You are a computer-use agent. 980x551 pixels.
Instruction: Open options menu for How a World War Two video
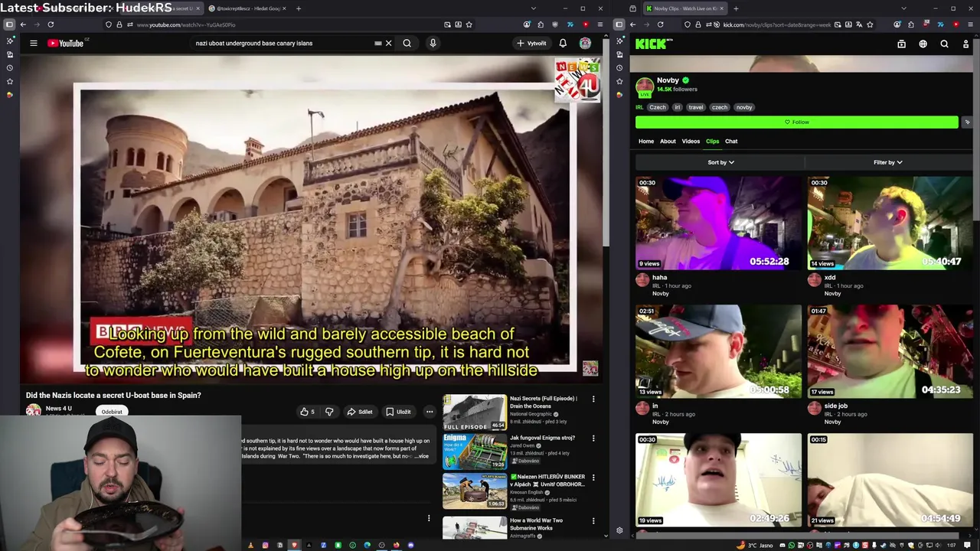click(593, 520)
